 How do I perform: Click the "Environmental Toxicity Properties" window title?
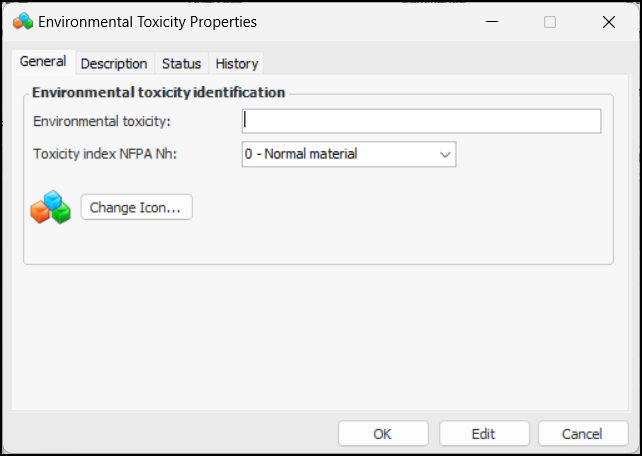[147, 21]
